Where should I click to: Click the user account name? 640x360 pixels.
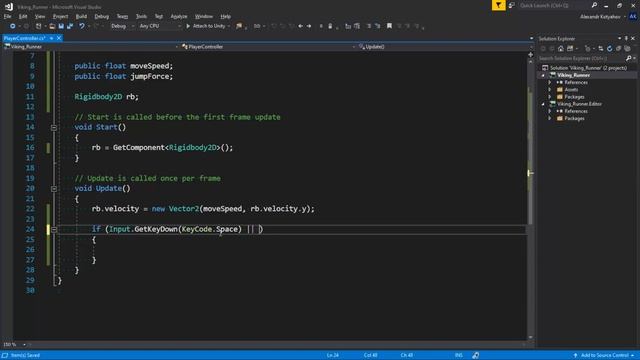pyautogui.click(x=600, y=17)
